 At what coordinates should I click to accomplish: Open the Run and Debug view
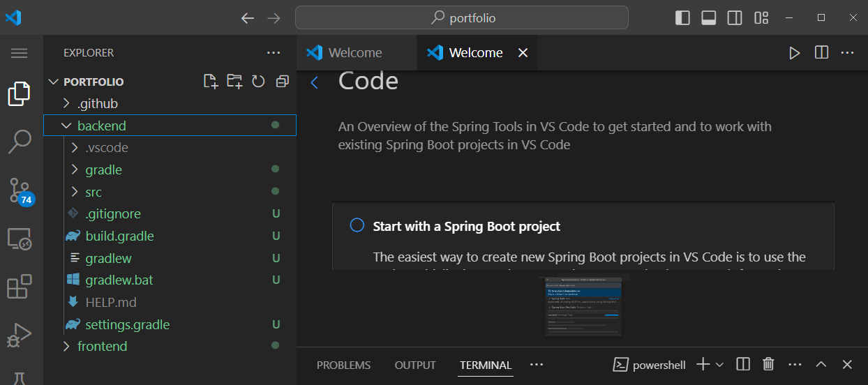(x=20, y=335)
